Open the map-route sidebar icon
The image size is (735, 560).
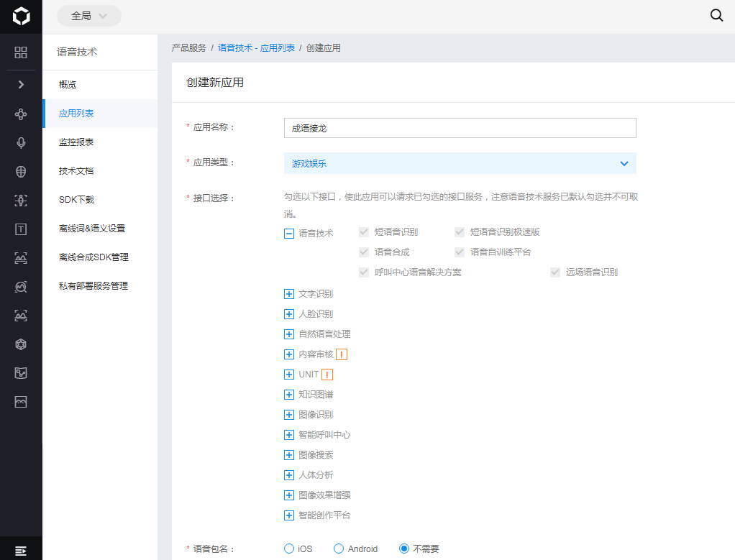21,373
